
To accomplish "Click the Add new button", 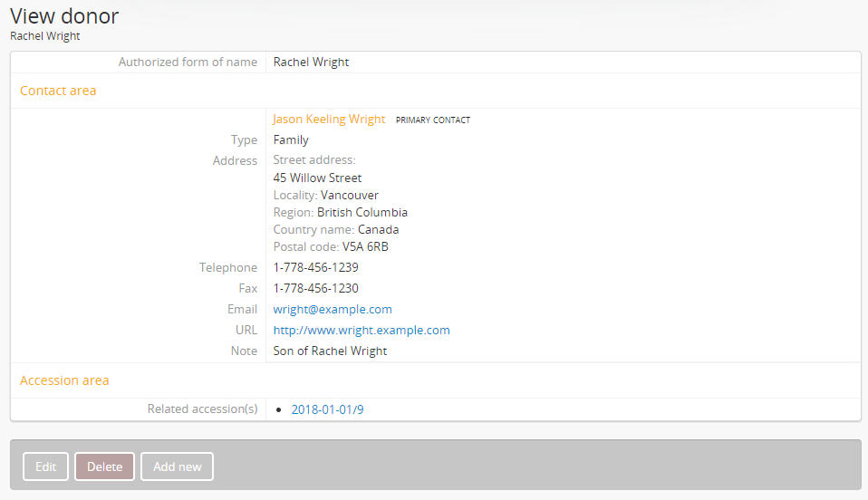I will coord(177,466).
